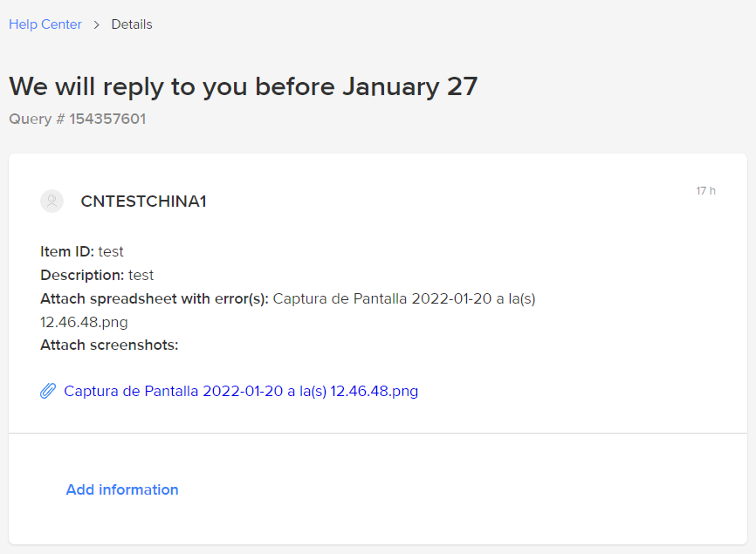
Task: Open the Captura de Pantalla attachment link
Action: pyautogui.click(x=241, y=391)
